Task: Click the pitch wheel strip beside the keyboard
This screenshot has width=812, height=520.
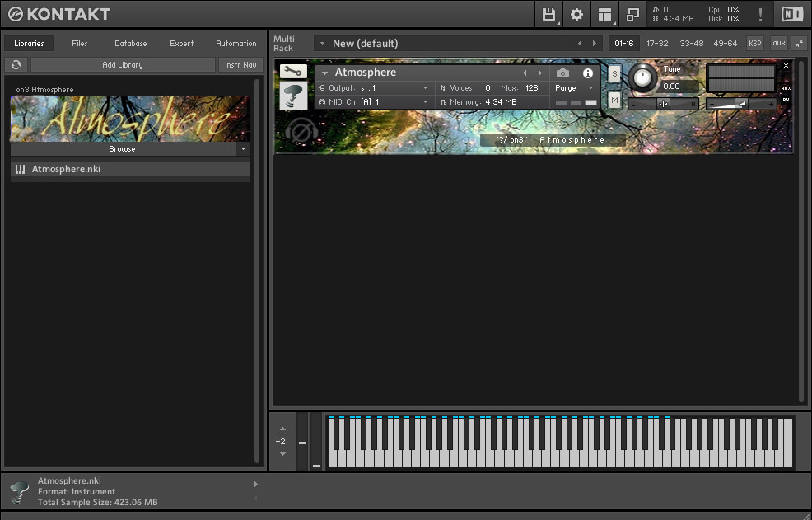Action: point(302,442)
